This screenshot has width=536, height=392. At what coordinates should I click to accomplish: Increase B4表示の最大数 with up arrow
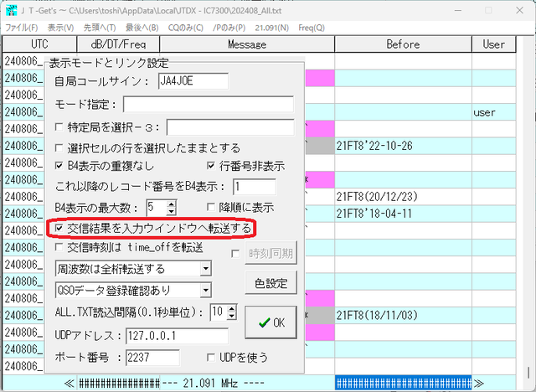coord(171,204)
